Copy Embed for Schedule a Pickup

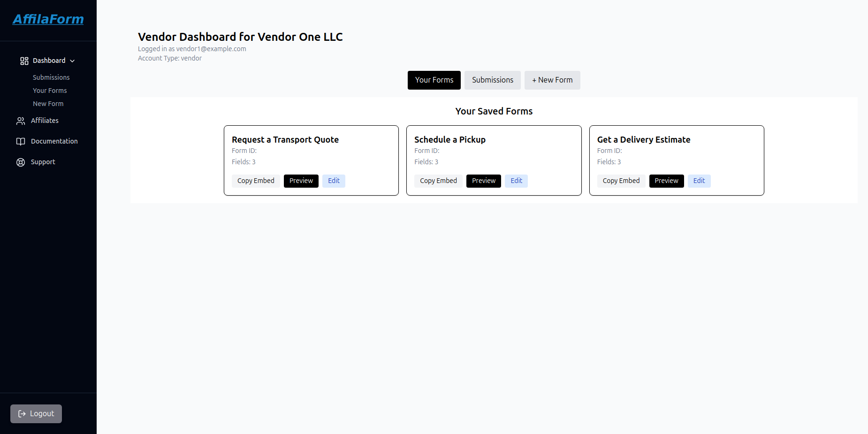(438, 181)
